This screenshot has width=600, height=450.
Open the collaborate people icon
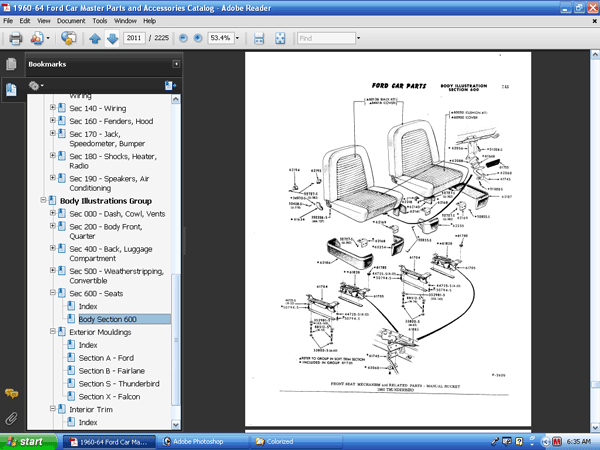click(x=37, y=38)
